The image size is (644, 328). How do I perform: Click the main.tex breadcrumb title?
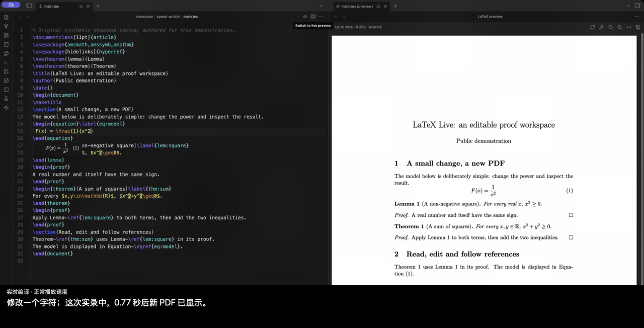[x=191, y=17]
